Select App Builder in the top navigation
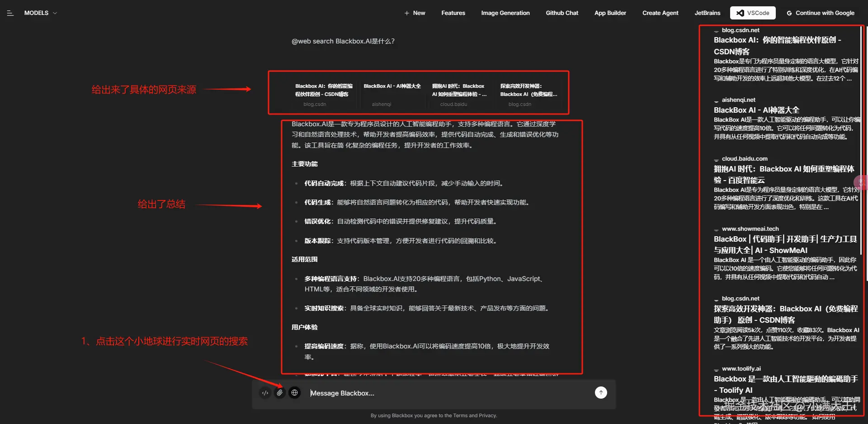The width and height of the screenshot is (868, 424). click(x=610, y=13)
